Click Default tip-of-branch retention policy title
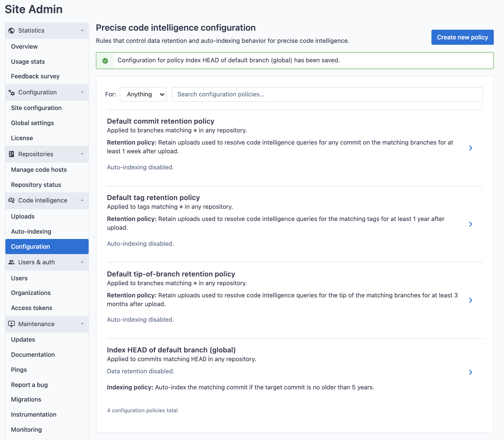 pyautogui.click(x=171, y=274)
